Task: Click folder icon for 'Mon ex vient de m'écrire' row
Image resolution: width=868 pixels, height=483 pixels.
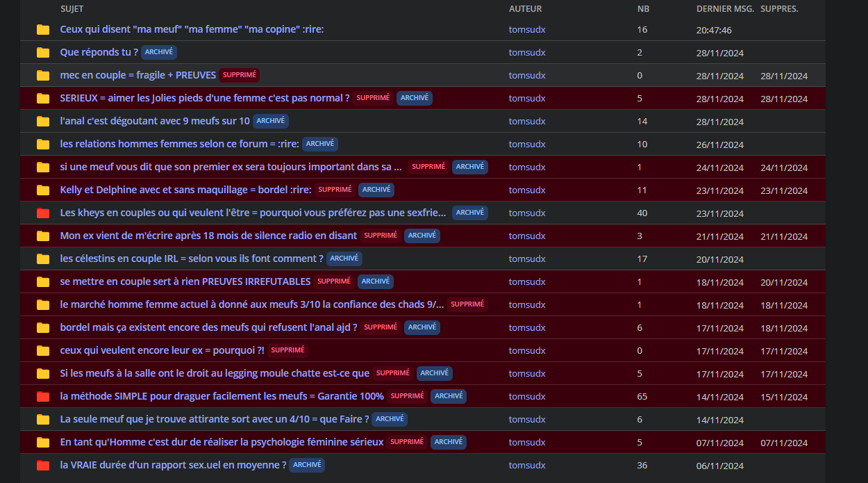Action: click(43, 236)
